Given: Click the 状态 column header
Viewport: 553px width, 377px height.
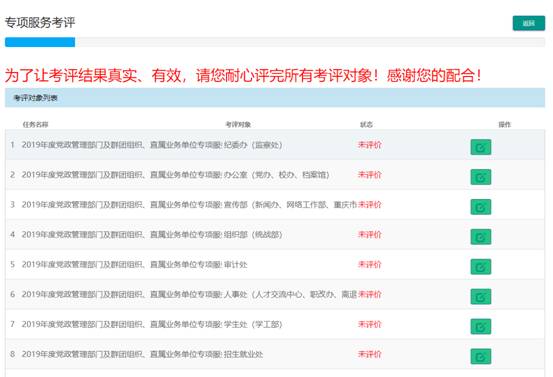Looking at the screenshot, I should (x=366, y=124).
